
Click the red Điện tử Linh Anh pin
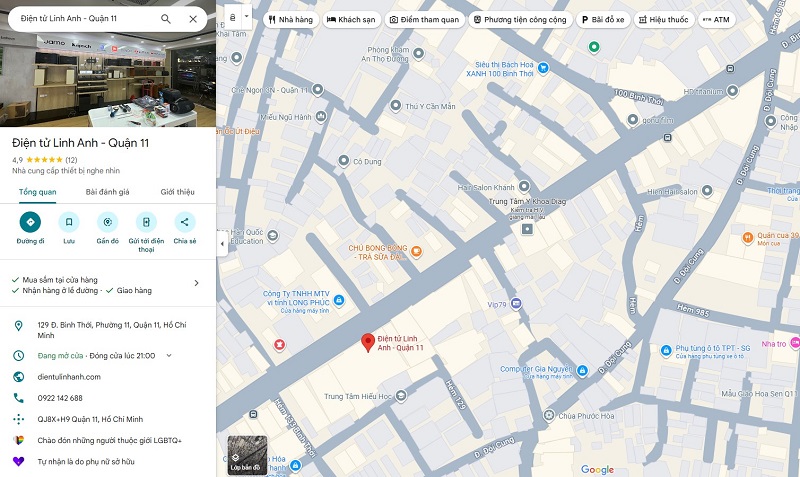point(368,342)
